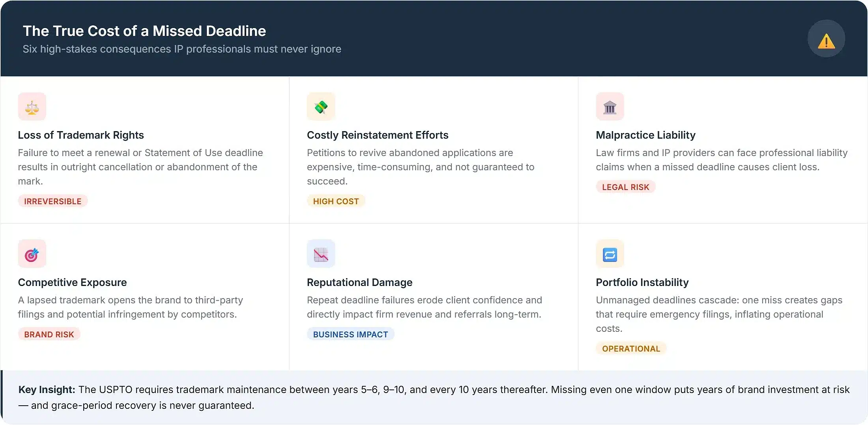This screenshot has height=425, width=868.
Task: Click the Costly Reinstatement Efforts heading
Action: pos(378,135)
